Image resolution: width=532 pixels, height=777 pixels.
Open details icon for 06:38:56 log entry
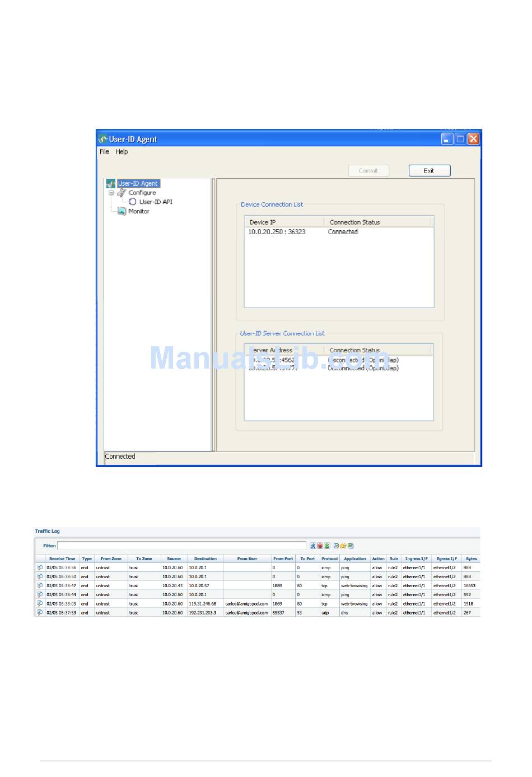40,567
